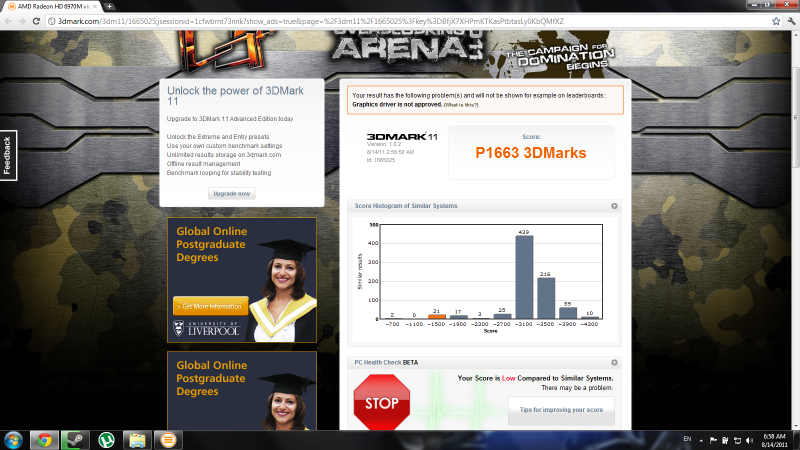Screen dimensions: 800x450
Task: Click the Upgrade now button
Action: (232, 193)
